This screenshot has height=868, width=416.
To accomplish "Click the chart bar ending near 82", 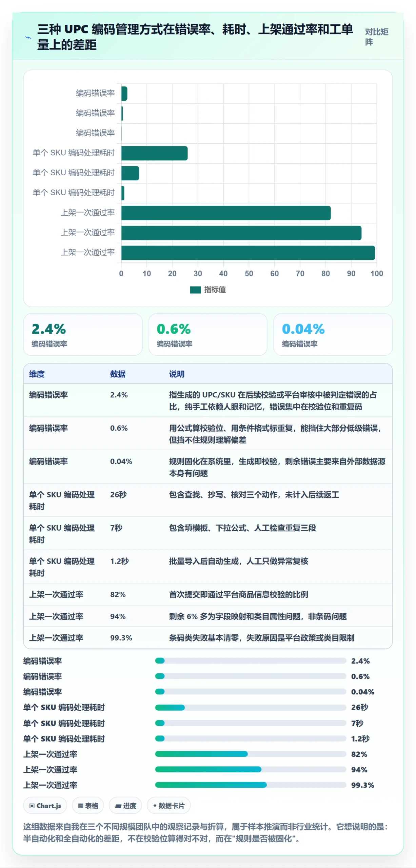I will coord(226,213).
